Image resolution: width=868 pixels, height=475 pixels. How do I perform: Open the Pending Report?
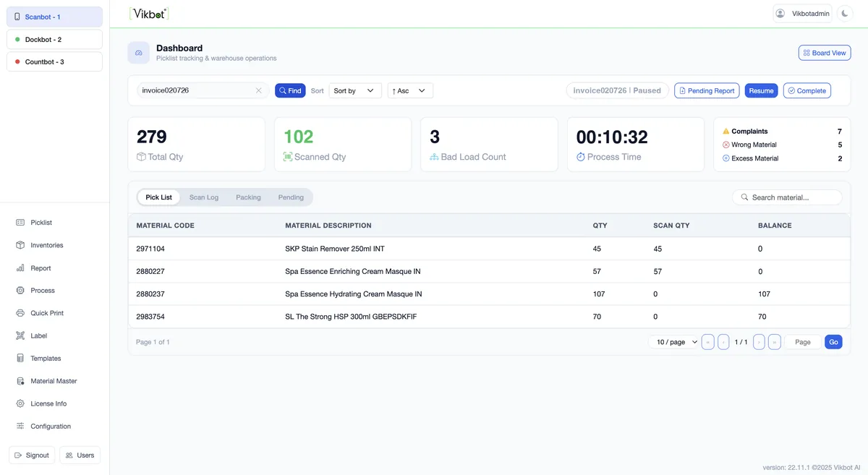[x=707, y=90]
